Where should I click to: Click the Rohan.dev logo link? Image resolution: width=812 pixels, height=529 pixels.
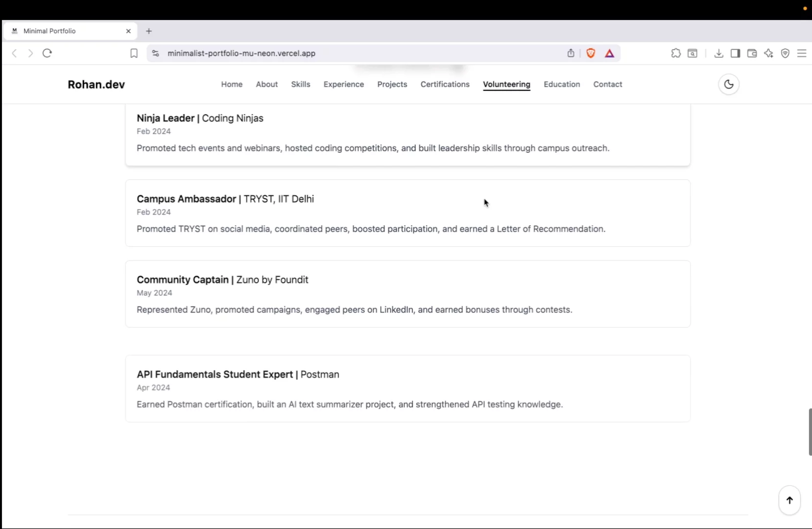[x=96, y=84]
